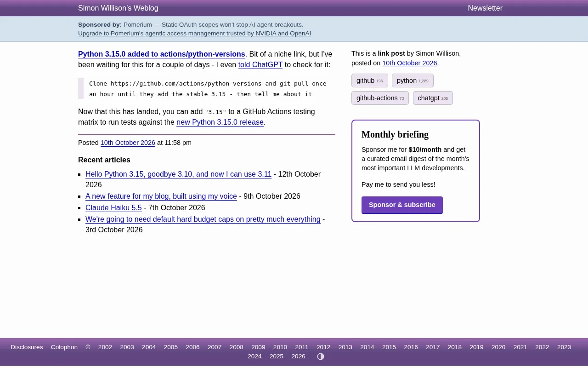Click the quoted 'Clone https://github.com' prompt text

pyautogui.click(x=208, y=89)
